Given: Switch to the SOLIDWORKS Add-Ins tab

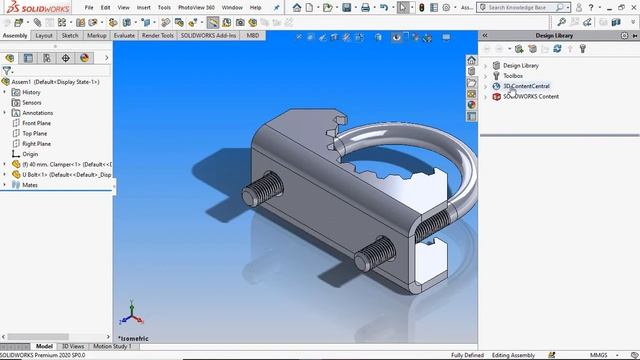Looking at the screenshot, I should [x=209, y=36].
